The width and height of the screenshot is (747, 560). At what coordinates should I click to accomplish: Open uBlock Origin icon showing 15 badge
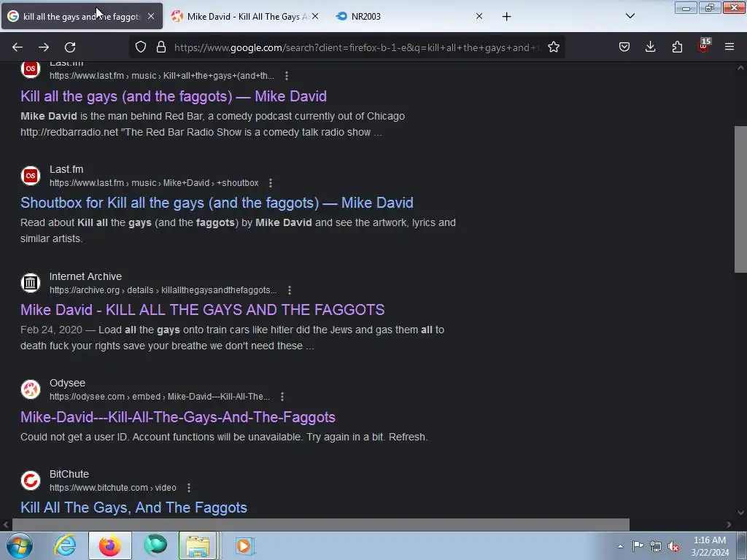click(704, 46)
